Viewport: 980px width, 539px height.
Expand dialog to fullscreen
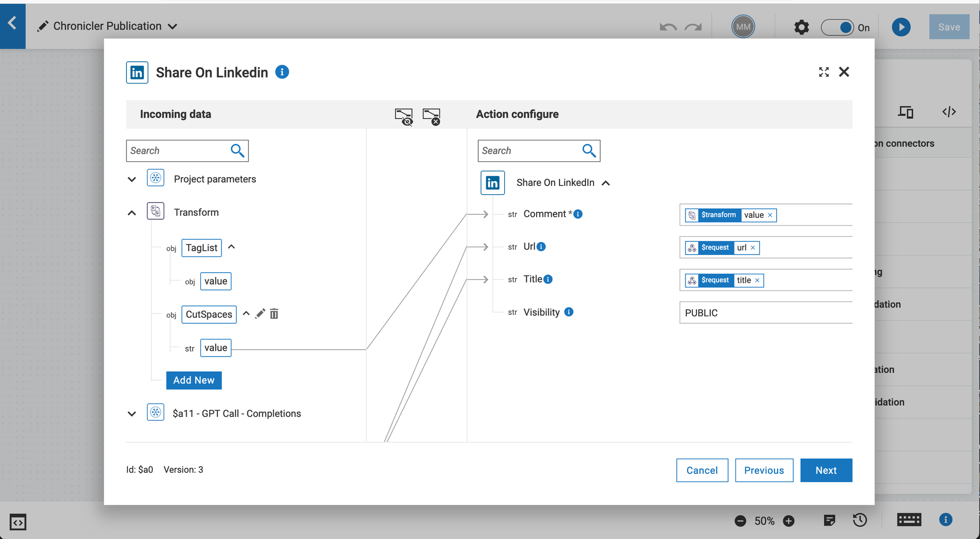[824, 72]
